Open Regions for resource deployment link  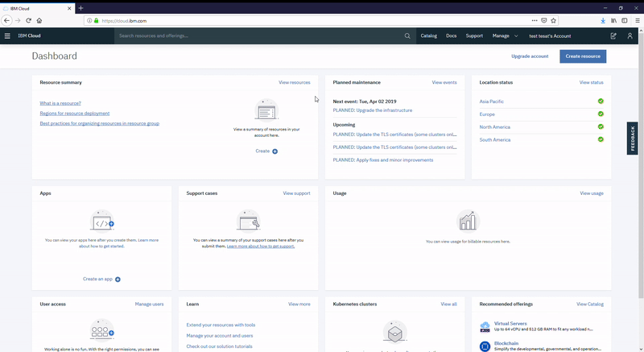tap(75, 114)
